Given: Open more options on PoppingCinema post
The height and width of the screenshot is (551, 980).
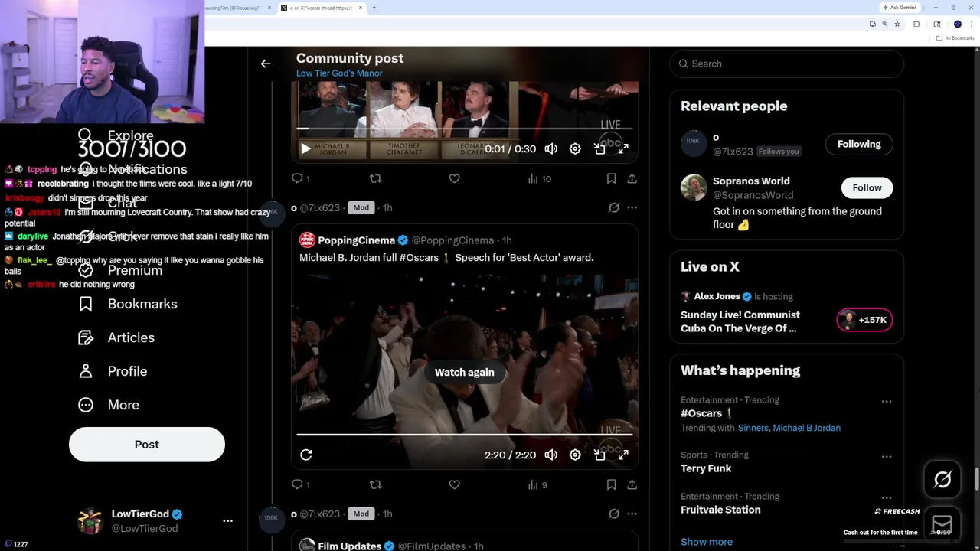Looking at the screenshot, I should 632,207.
